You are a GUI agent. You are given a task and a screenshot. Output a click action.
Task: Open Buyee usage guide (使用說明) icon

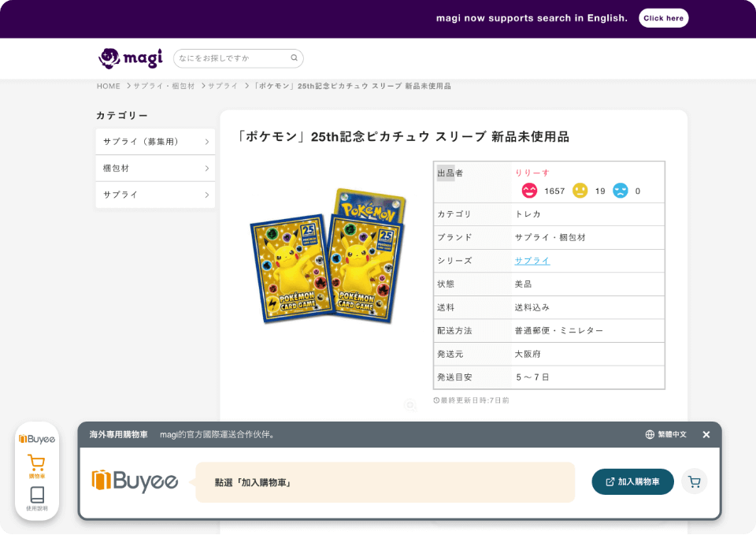click(37, 499)
